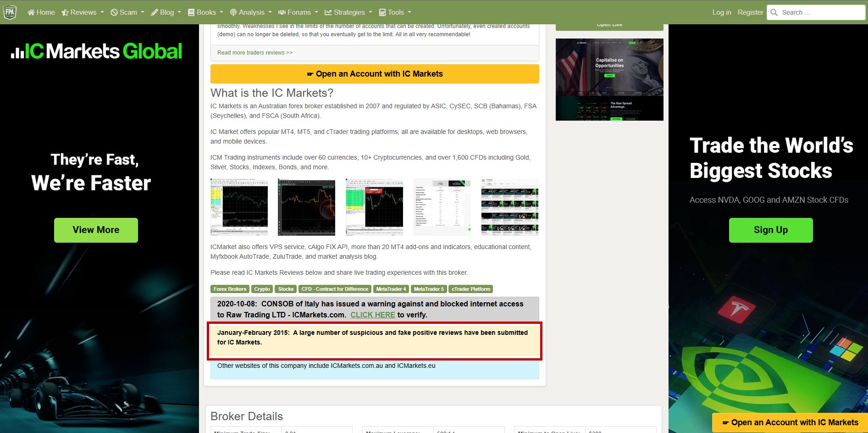Go to the Register page
The height and width of the screenshot is (433, 868).
(750, 12)
